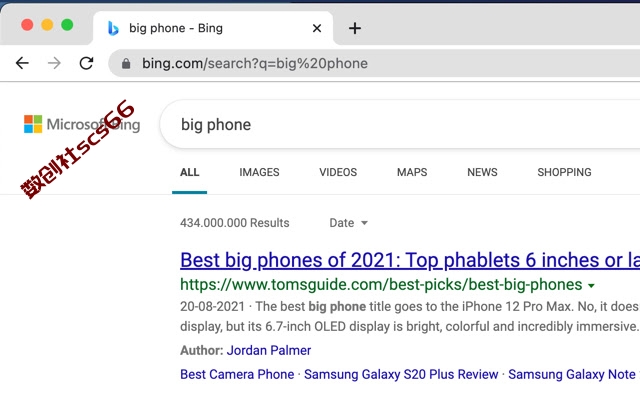Open a new tab with plus icon
The width and height of the screenshot is (640, 400).
pyautogui.click(x=355, y=28)
